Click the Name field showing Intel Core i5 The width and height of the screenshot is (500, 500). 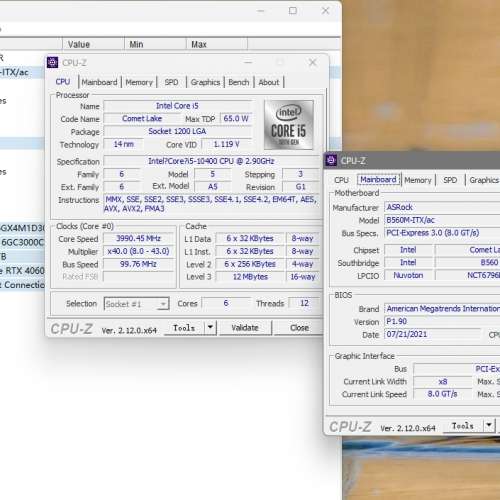(177, 106)
